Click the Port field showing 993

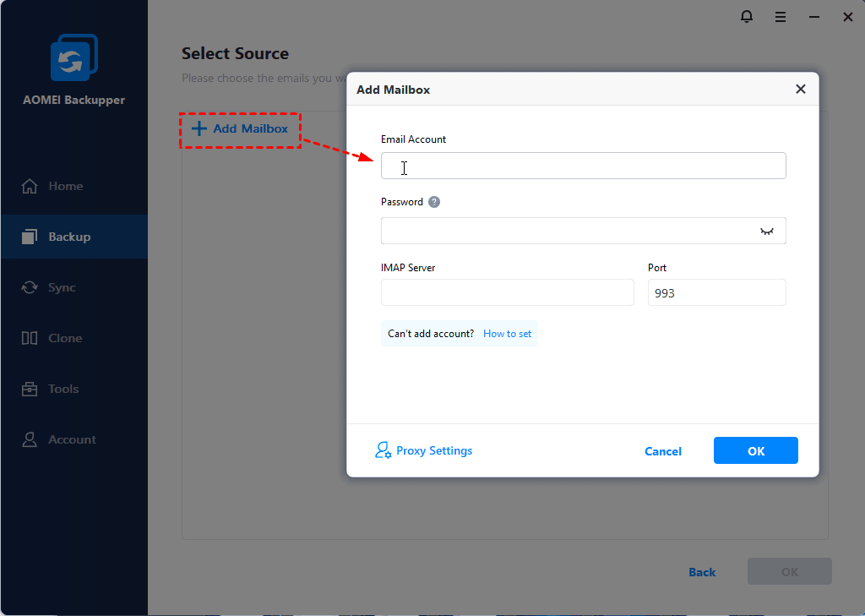click(716, 292)
